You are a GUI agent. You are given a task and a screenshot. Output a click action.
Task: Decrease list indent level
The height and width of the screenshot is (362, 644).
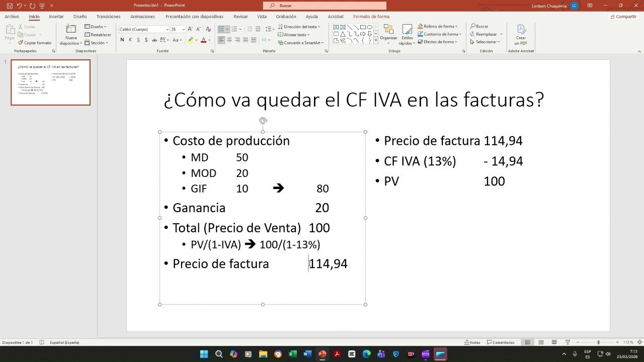point(250,29)
